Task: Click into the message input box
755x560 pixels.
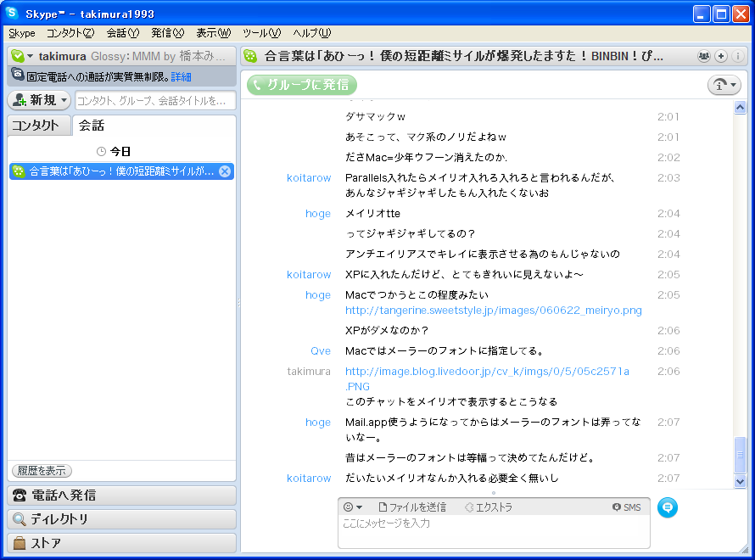Action: click(494, 530)
